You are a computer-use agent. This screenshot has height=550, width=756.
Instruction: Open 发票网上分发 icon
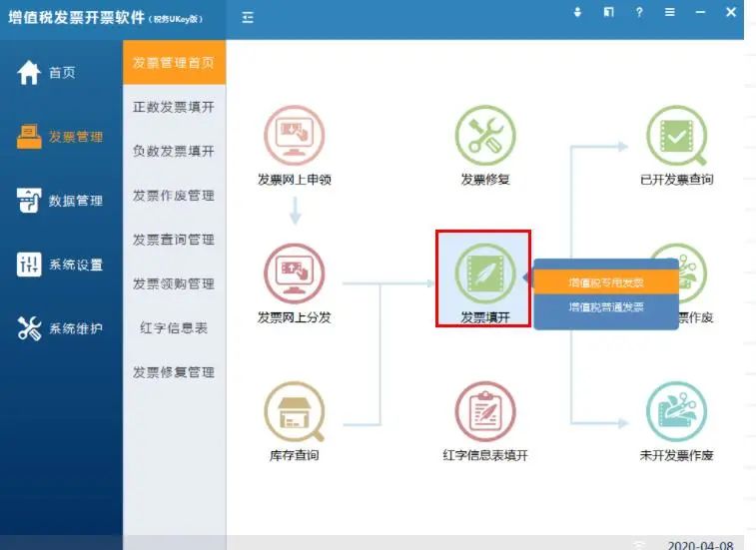point(294,274)
